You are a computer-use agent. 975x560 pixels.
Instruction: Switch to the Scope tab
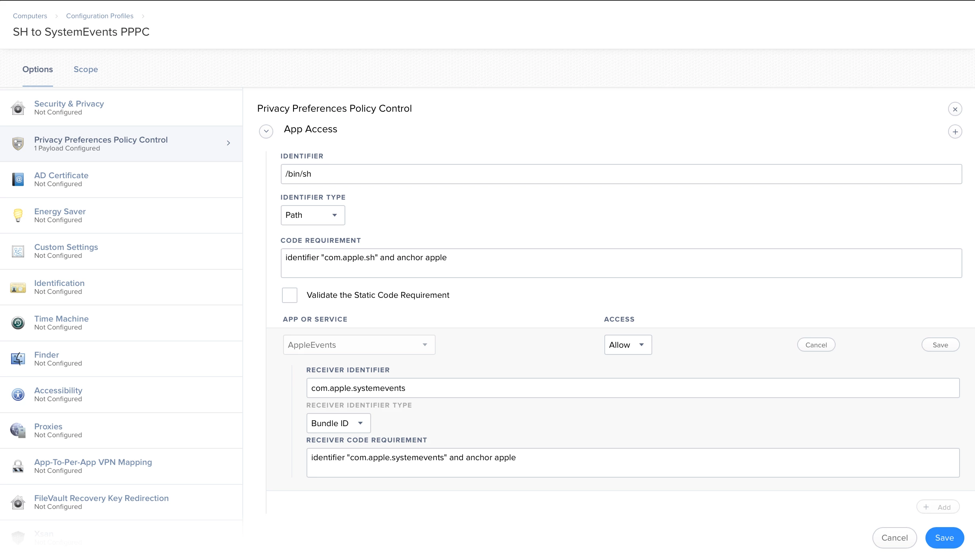(x=86, y=69)
